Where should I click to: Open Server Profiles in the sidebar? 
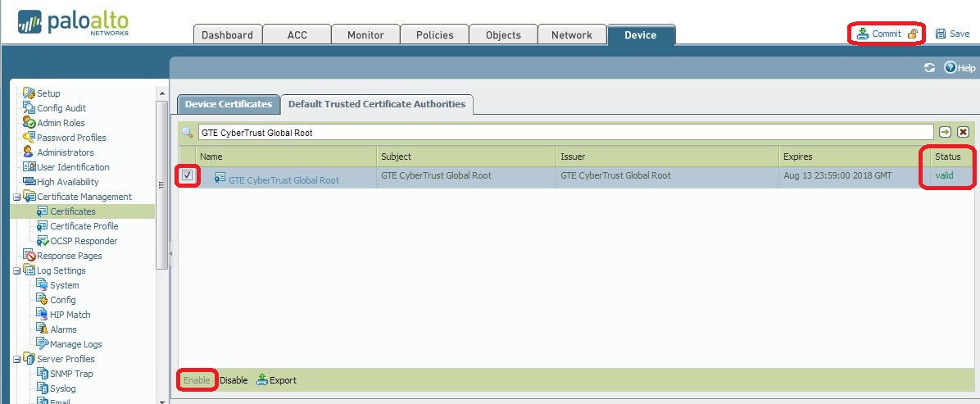click(66, 358)
